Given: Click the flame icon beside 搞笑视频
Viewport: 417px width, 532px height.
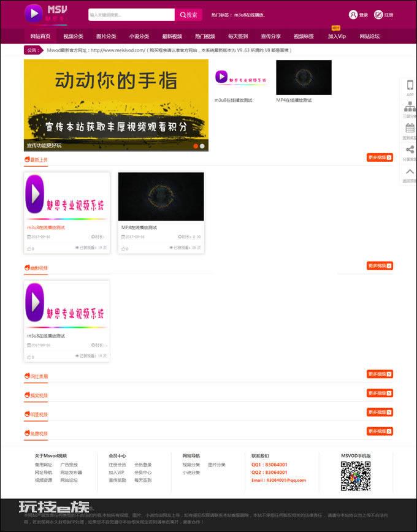Looking at the screenshot, I should tap(27, 395).
